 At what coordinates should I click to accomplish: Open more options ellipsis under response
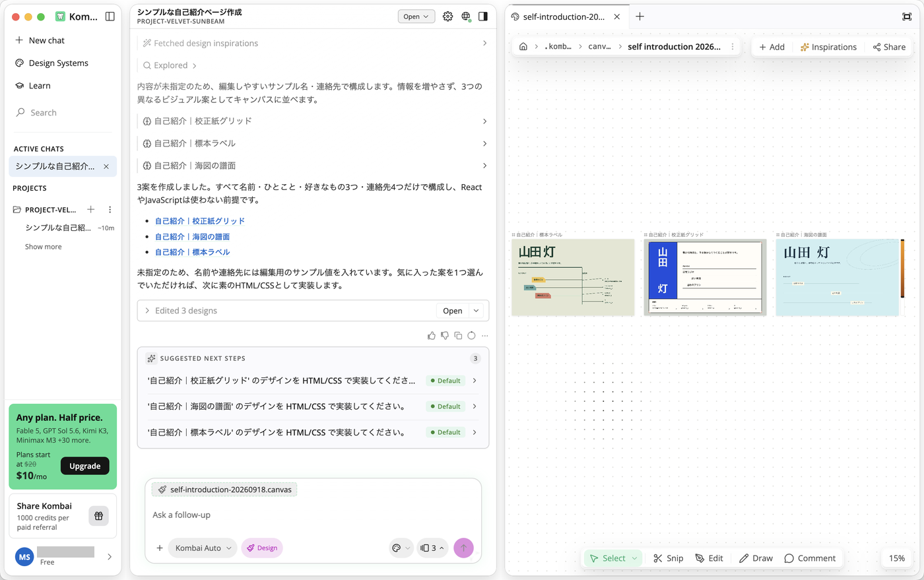point(484,336)
